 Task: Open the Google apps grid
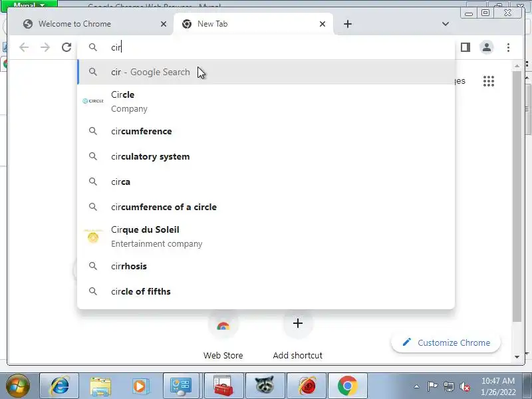point(489,81)
